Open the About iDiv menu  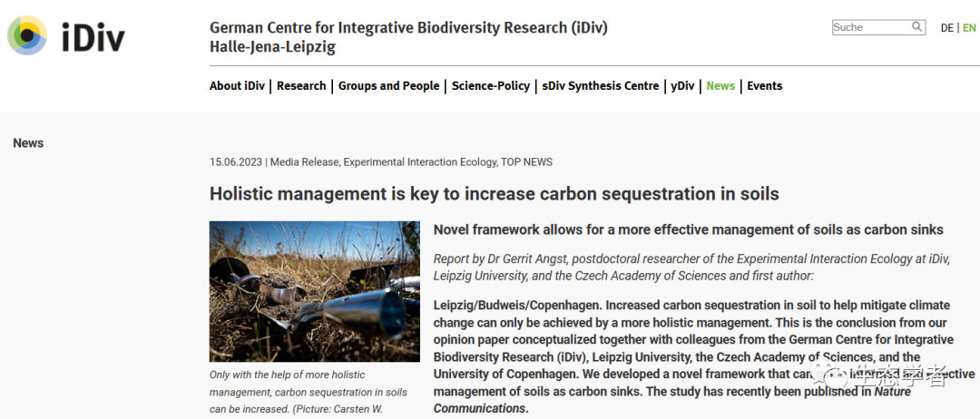click(237, 86)
